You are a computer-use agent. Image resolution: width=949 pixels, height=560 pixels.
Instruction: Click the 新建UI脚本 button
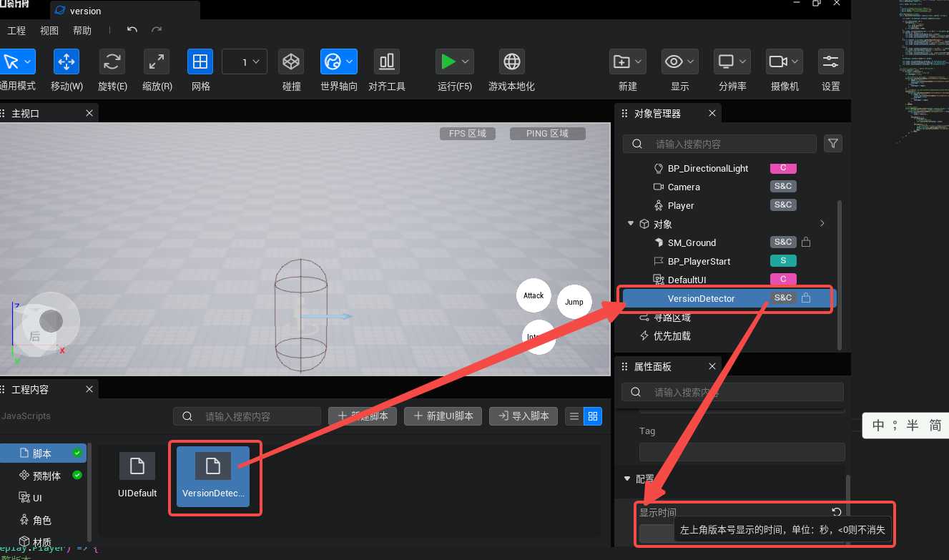[x=443, y=416]
